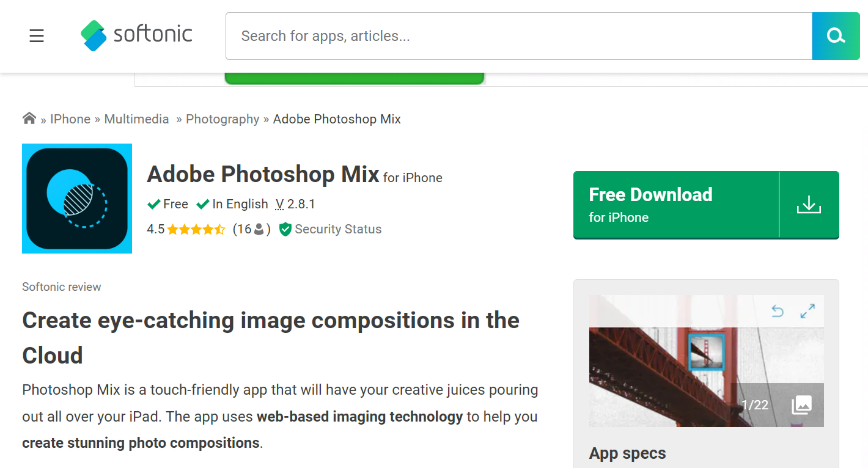Click the Softonic review label

coord(62,287)
